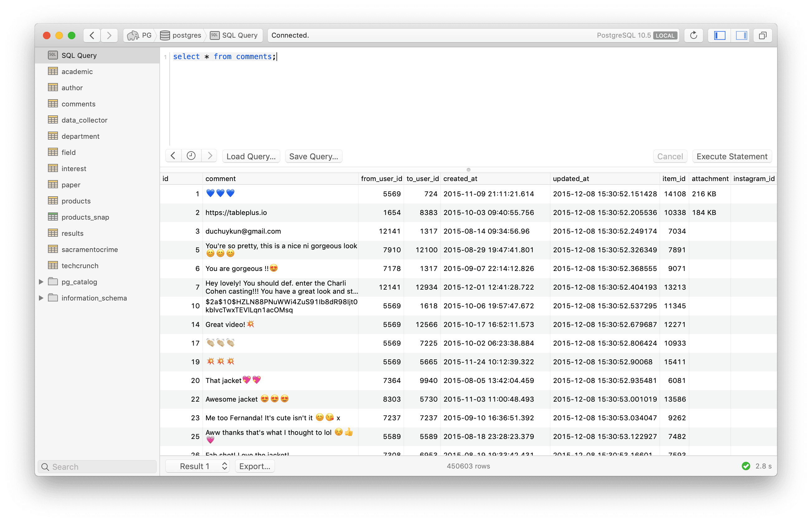
Task: Open the academic table
Action: point(97,72)
